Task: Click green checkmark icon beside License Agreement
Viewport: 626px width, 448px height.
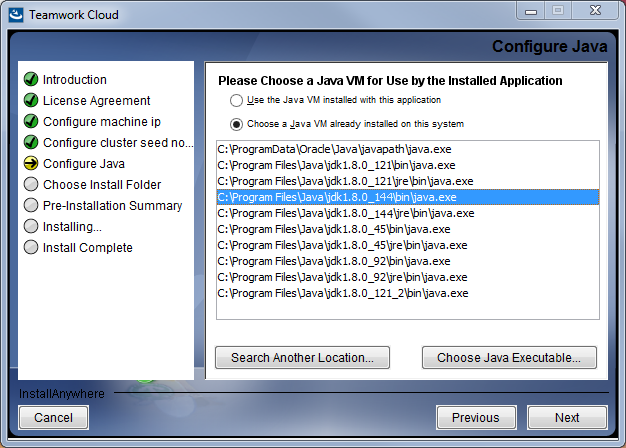Action: click(x=31, y=100)
